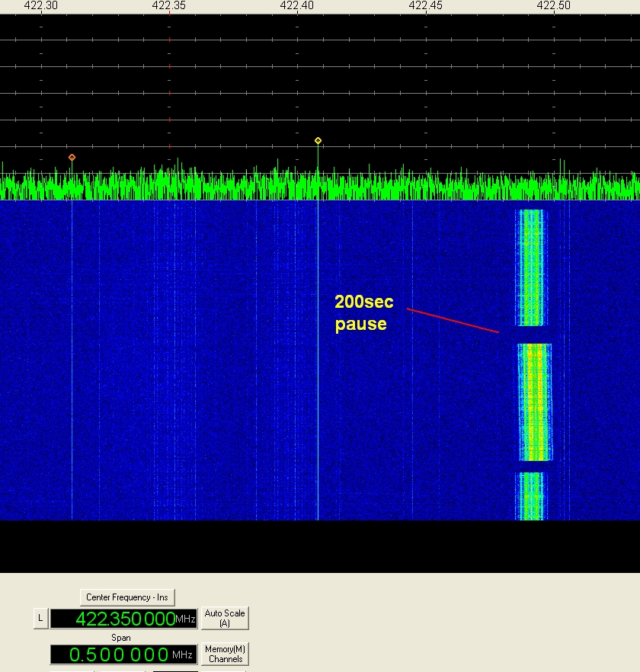Click the red dashed center line in spectrum
The image size is (640, 672).
tap(169, 91)
